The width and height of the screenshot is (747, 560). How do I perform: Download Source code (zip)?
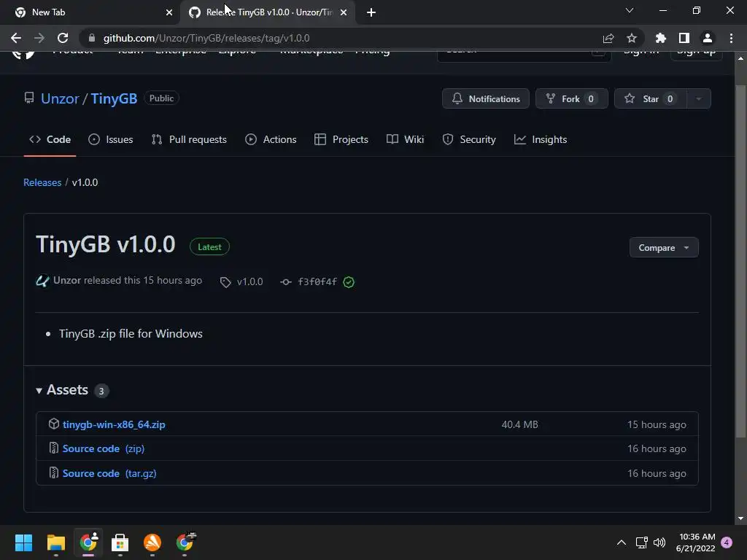pos(104,448)
